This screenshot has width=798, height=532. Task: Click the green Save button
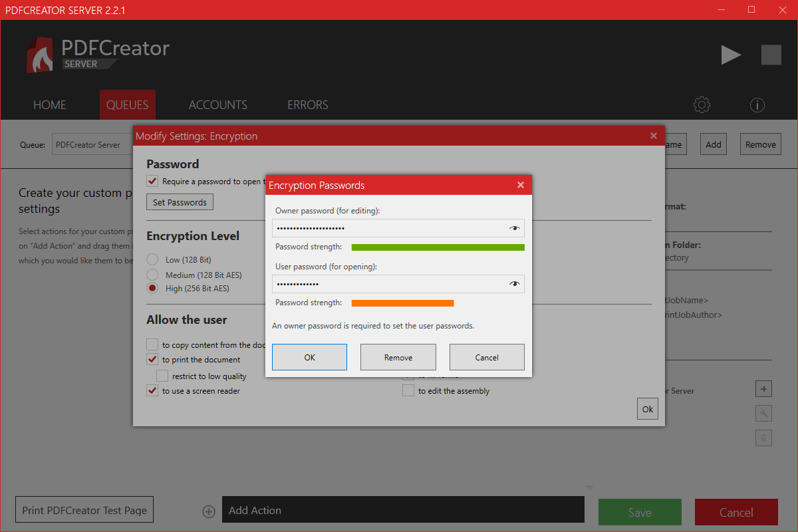coord(640,512)
